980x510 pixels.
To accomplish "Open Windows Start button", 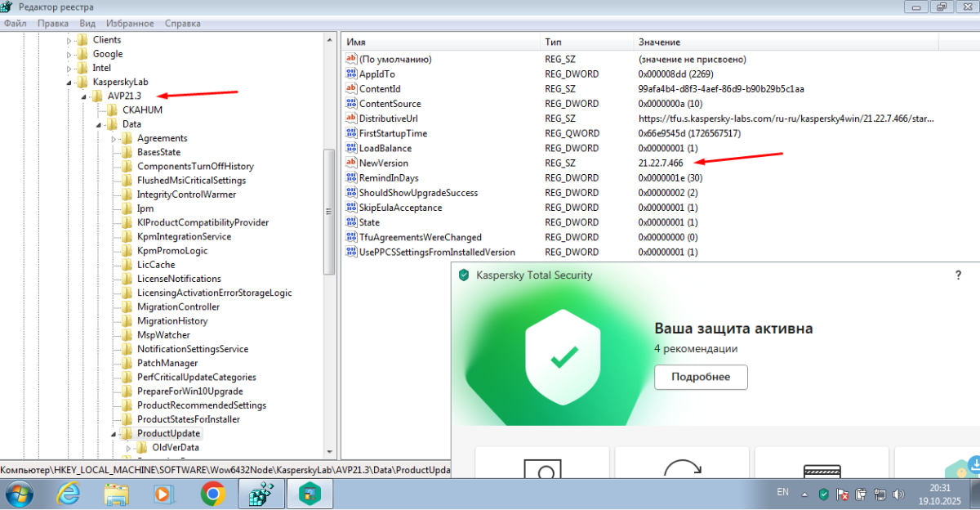I will click(19, 494).
